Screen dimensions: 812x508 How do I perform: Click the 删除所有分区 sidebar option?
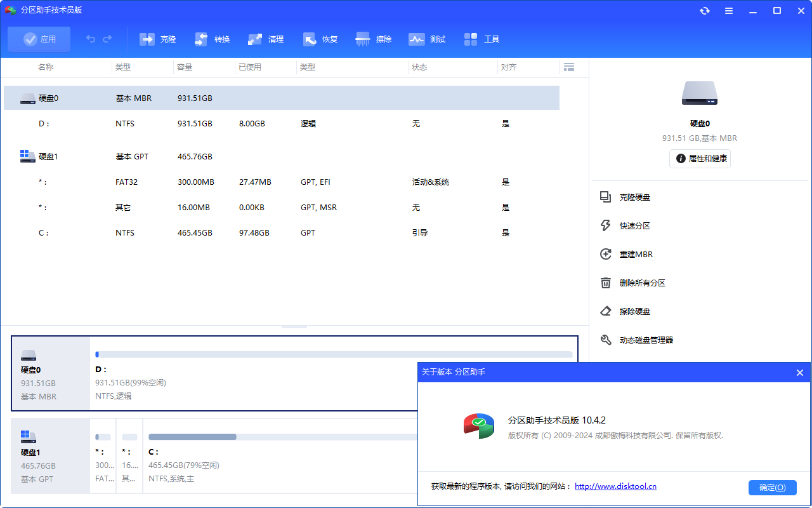641,283
